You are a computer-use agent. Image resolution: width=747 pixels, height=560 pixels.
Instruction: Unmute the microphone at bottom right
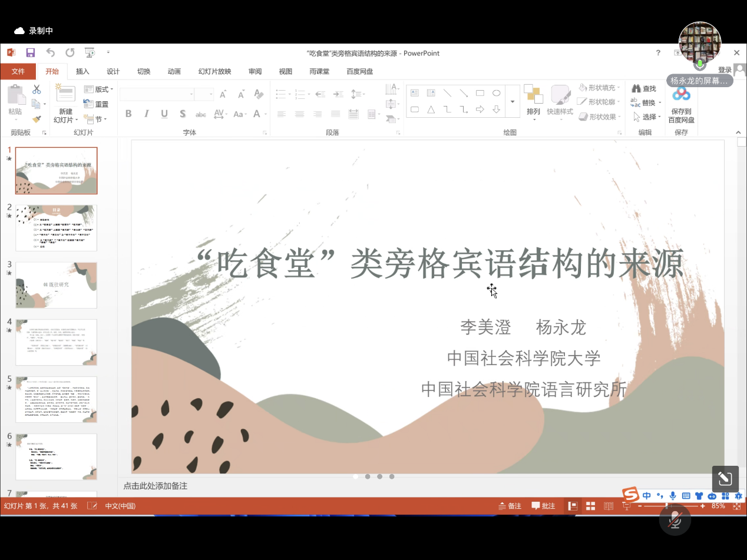pos(675,519)
